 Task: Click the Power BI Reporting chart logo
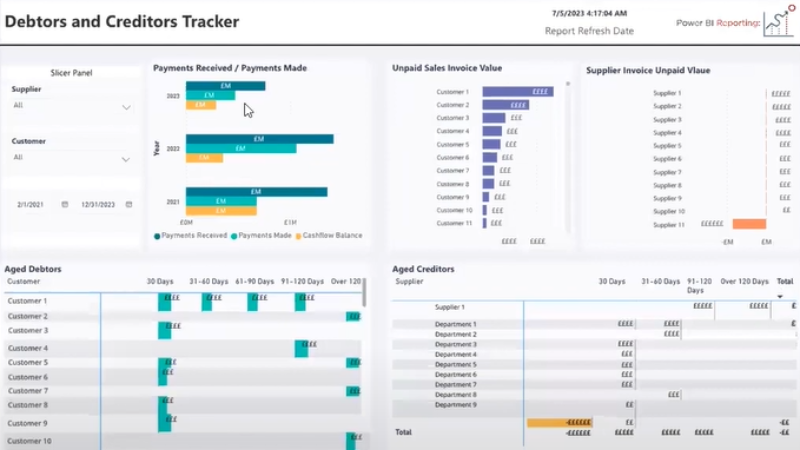point(779,21)
